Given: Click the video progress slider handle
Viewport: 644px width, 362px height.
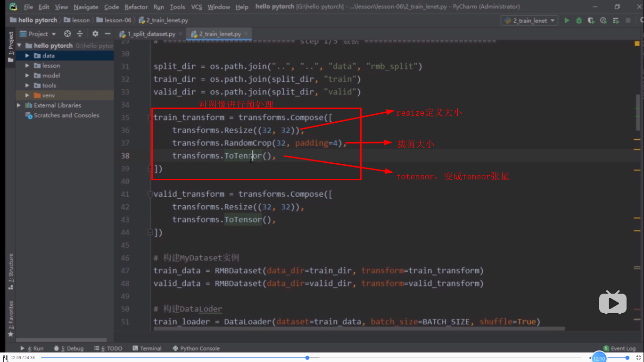Looking at the screenshot, I should click(307, 358).
